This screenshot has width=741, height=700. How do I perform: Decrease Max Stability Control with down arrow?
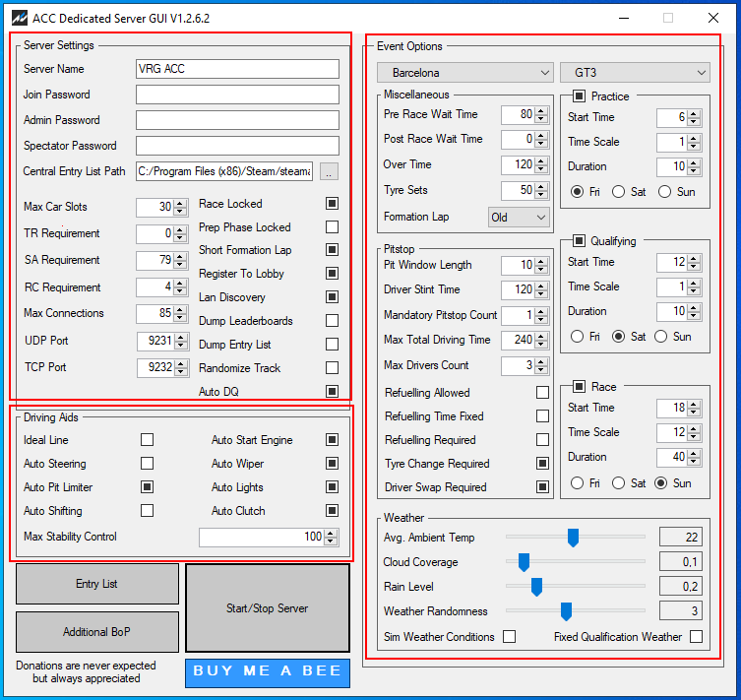(332, 541)
